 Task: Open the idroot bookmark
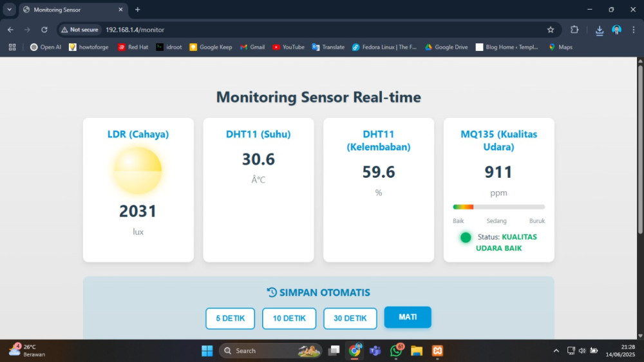[x=169, y=47]
